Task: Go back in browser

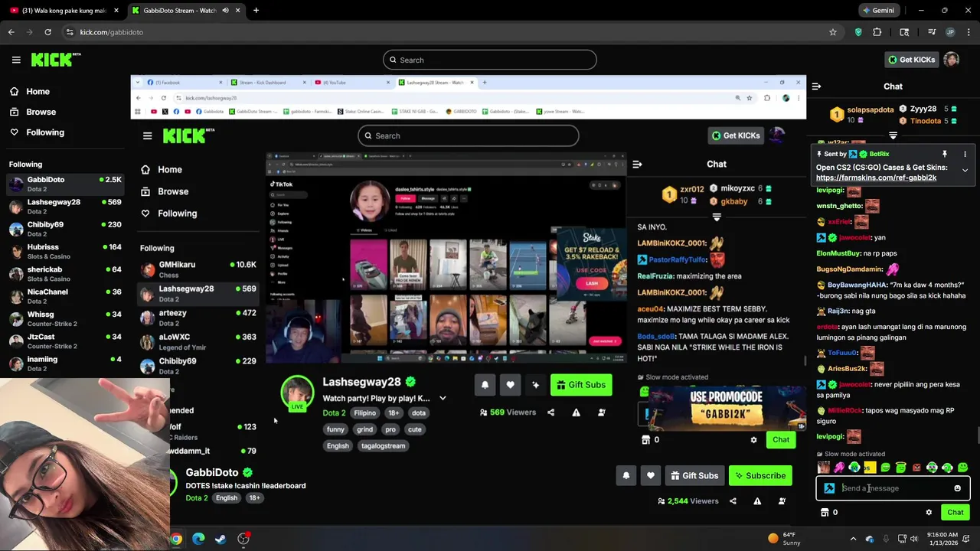Action: pos(11,32)
